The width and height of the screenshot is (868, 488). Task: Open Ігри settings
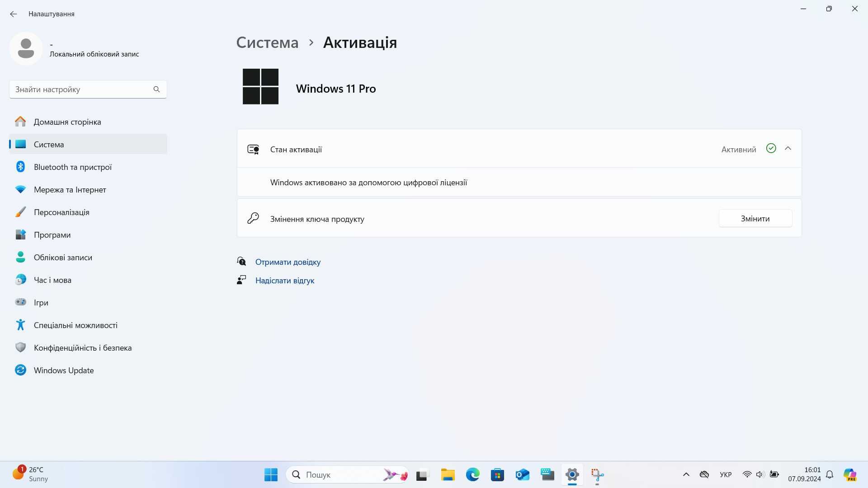pyautogui.click(x=88, y=302)
